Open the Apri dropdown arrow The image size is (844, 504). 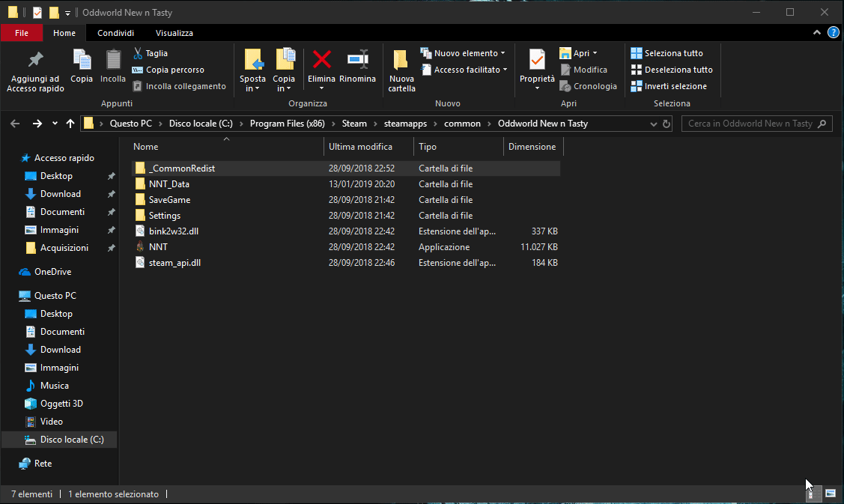(595, 52)
